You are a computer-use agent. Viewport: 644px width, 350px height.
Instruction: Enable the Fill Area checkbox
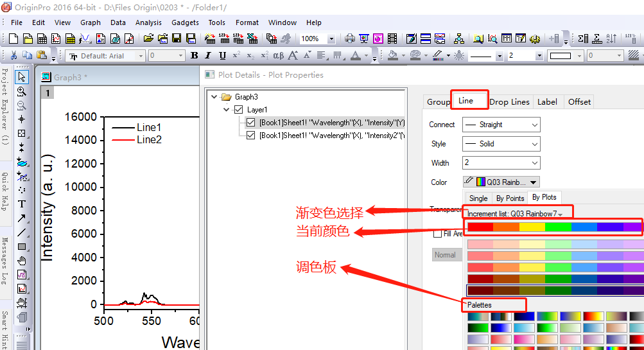pyautogui.click(x=438, y=234)
